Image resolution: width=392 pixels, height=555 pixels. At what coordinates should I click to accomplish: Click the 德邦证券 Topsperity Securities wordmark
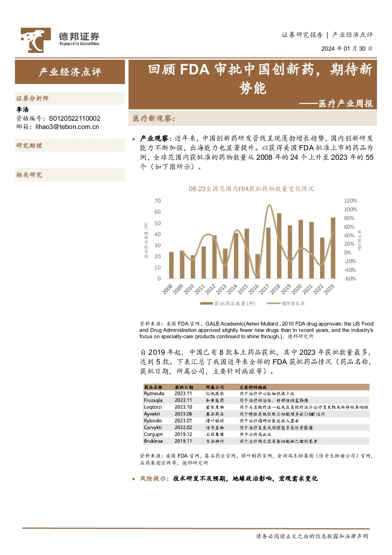tap(79, 39)
